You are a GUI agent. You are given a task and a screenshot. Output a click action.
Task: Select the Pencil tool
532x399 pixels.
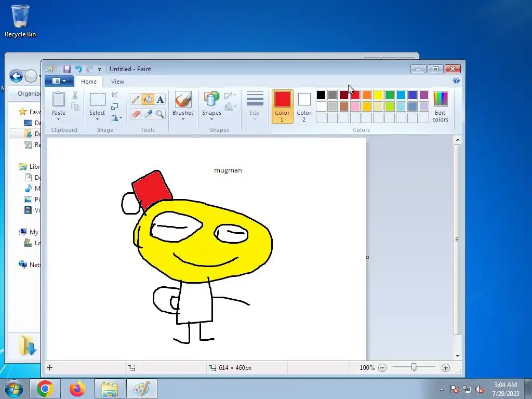point(136,99)
